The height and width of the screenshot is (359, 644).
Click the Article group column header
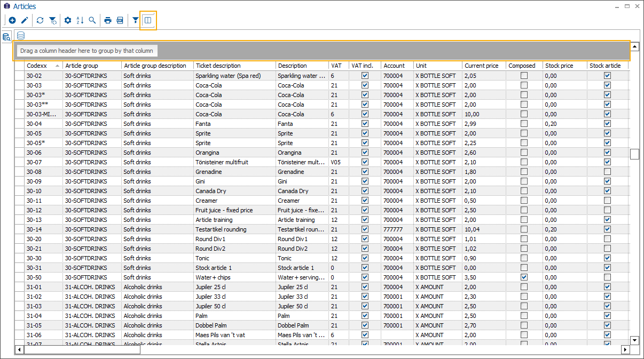point(91,66)
